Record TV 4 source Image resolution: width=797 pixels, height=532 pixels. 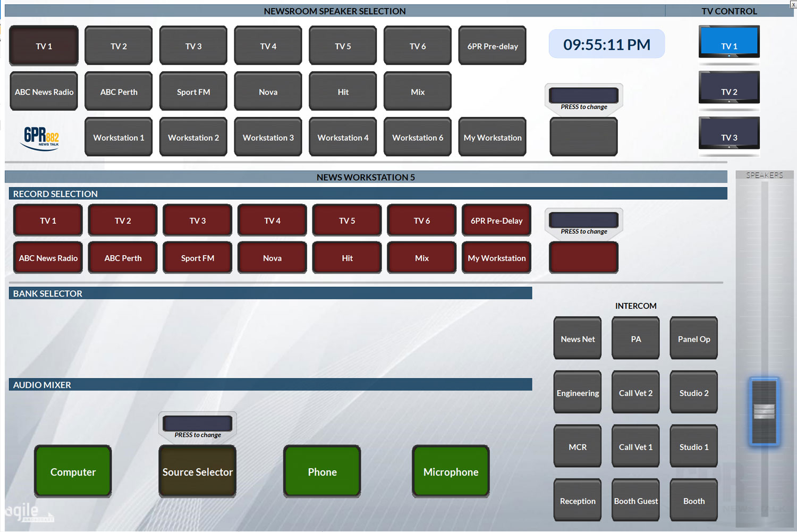(272, 221)
